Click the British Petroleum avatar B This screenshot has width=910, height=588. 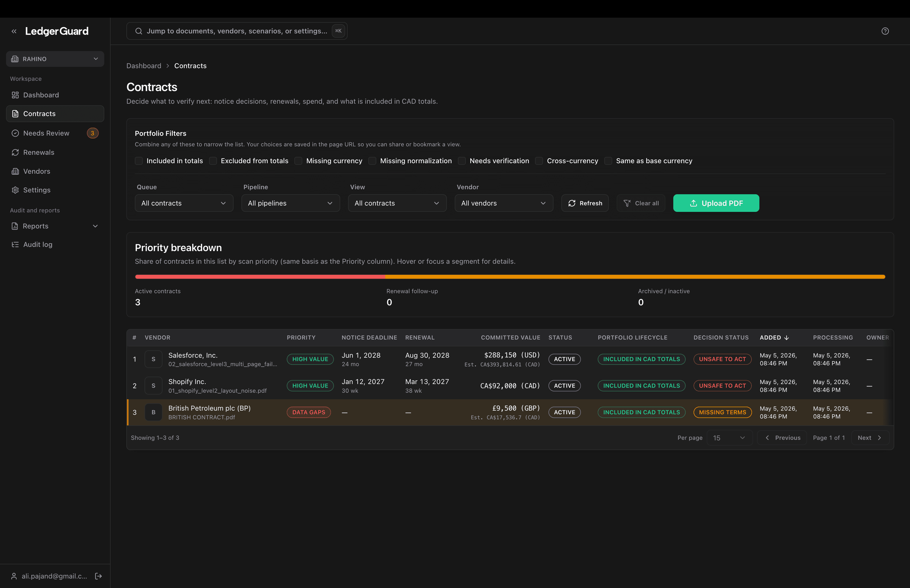(x=154, y=412)
